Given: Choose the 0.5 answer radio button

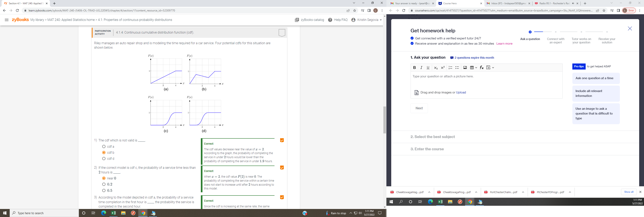Looking at the screenshot, I should pos(104,190).
